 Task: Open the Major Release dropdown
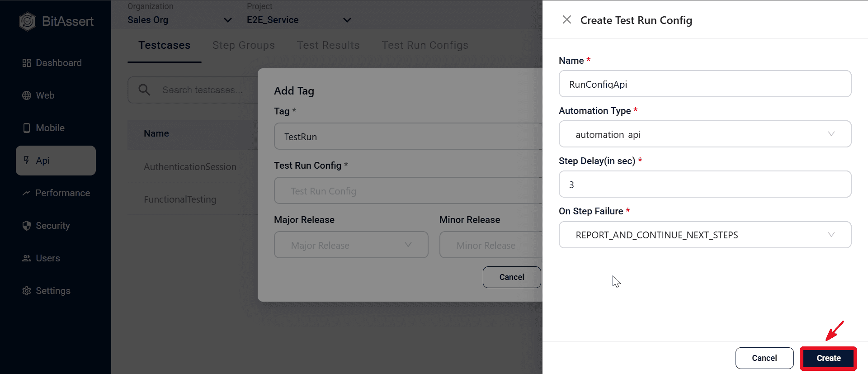click(x=351, y=245)
